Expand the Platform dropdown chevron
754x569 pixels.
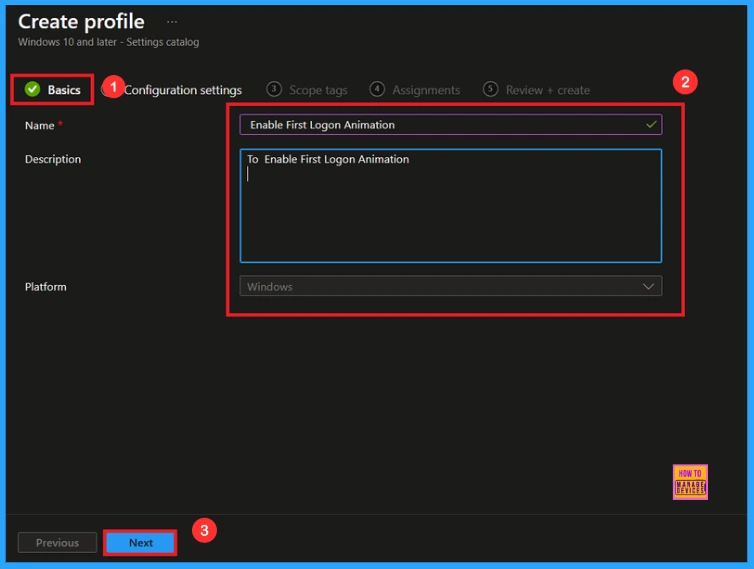648,287
